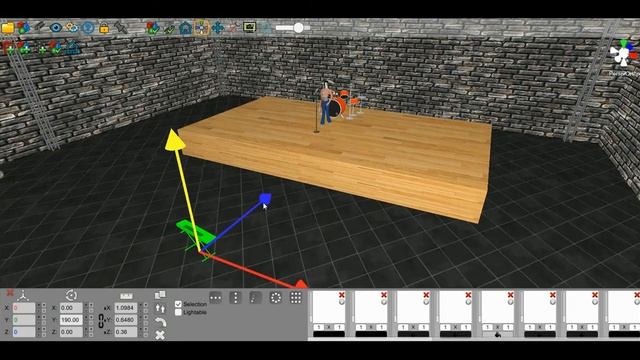Click the position axes icon above the X Y Z fields
This screenshot has width=640, height=360.
23,295
